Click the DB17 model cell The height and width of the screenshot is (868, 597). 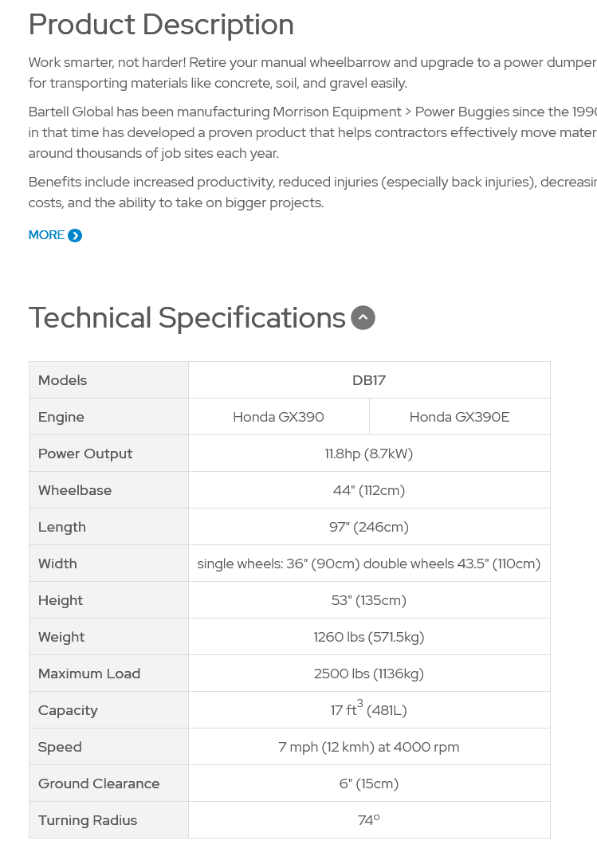pos(369,380)
